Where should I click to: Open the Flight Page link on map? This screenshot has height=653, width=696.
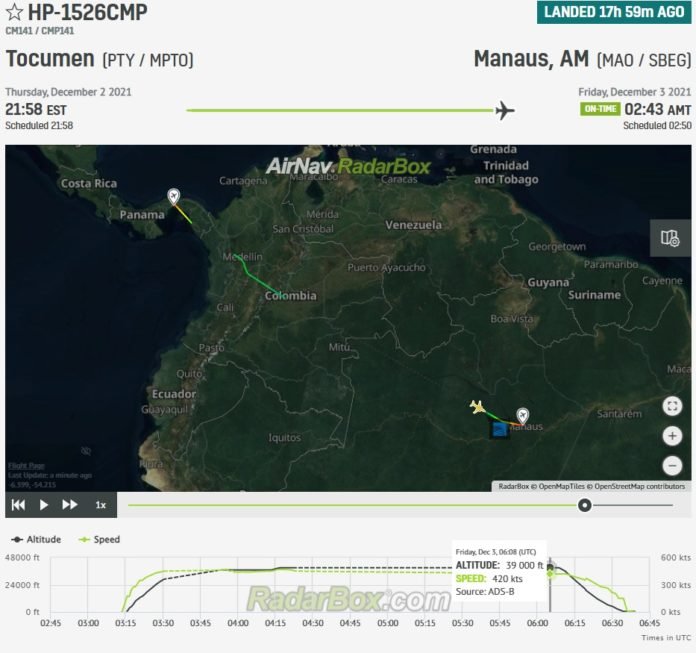[26, 466]
